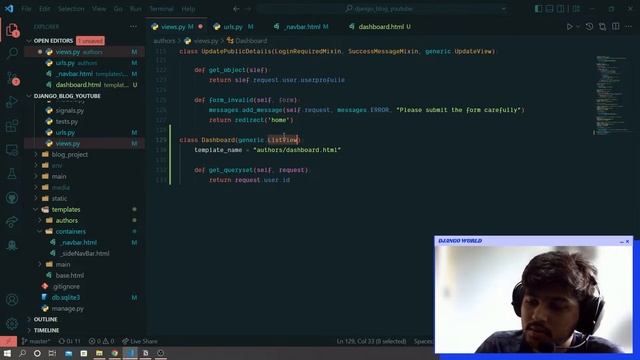
Task: Click the code minimap
Action: tap(612, 95)
